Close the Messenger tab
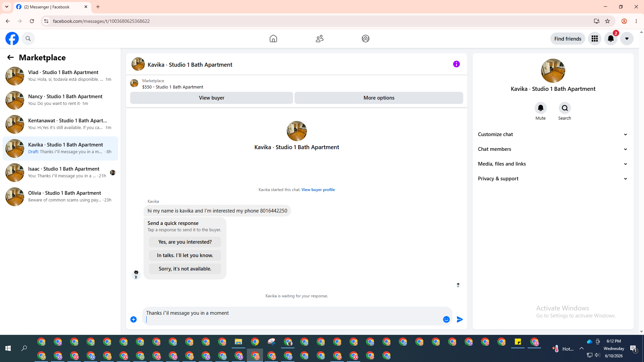The height and width of the screenshot is (362, 644). [x=86, y=7]
